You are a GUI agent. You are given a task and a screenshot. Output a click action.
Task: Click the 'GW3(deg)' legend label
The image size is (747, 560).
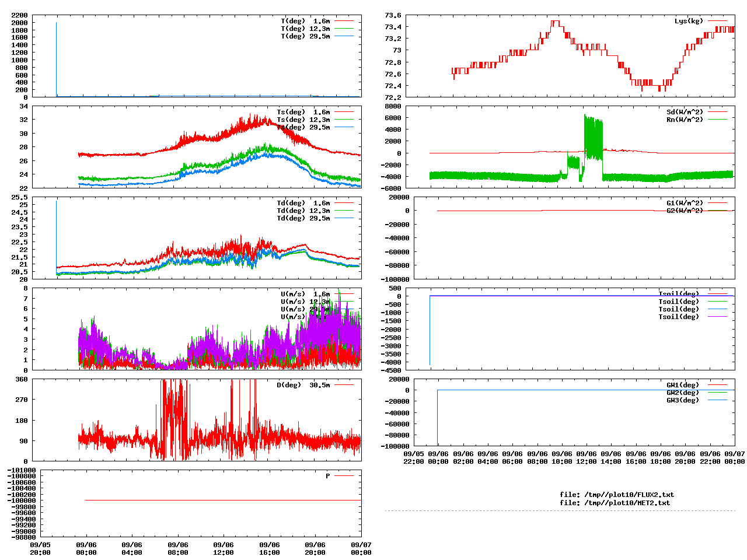[683, 400]
